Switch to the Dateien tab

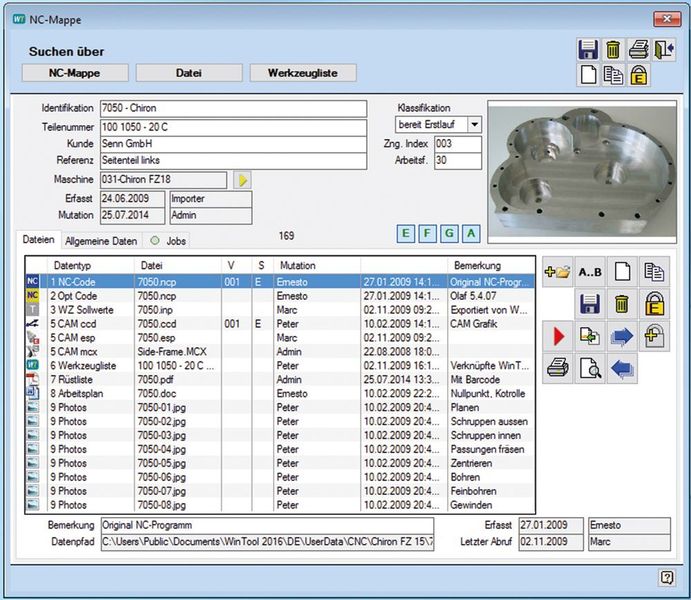pyautogui.click(x=39, y=240)
